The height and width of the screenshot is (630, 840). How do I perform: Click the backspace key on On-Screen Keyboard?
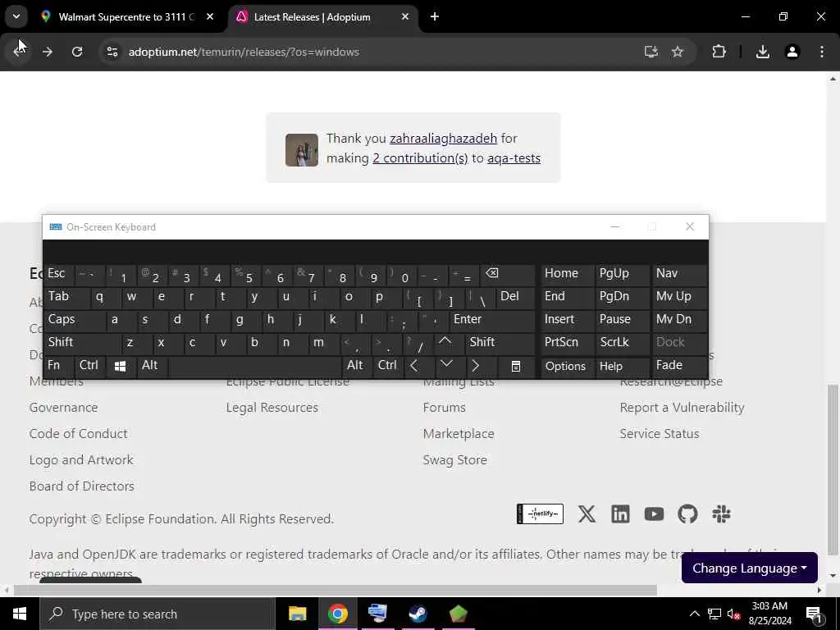tap(508, 275)
